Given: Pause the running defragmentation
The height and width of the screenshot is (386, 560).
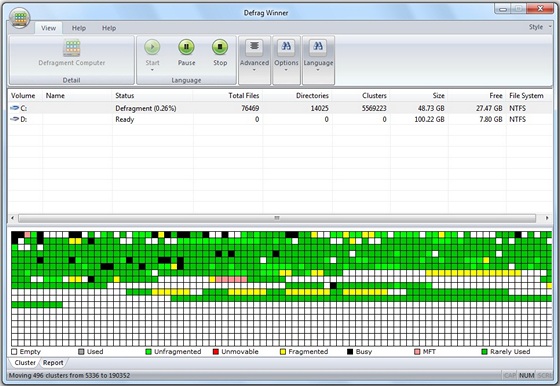Looking at the screenshot, I should point(186,47).
